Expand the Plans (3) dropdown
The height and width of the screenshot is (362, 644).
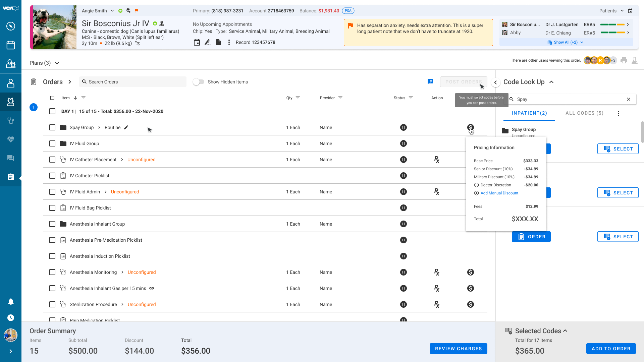click(x=44, y=63)
